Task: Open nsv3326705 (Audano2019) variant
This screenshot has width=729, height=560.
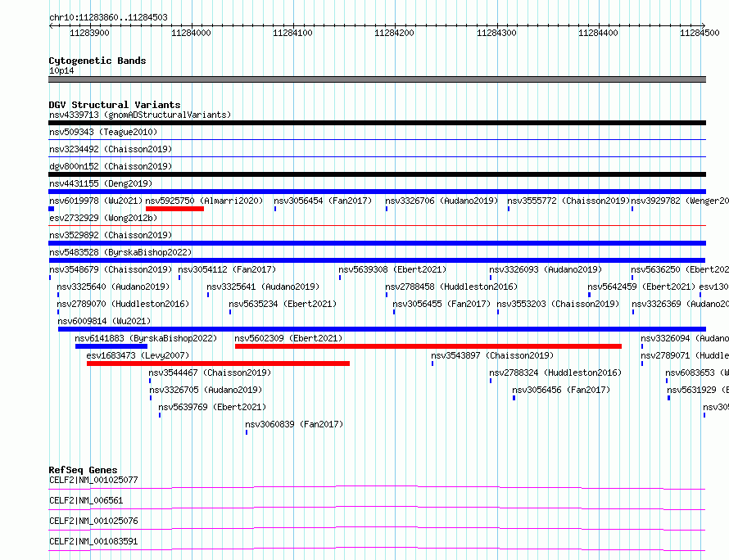Action: 206,390
